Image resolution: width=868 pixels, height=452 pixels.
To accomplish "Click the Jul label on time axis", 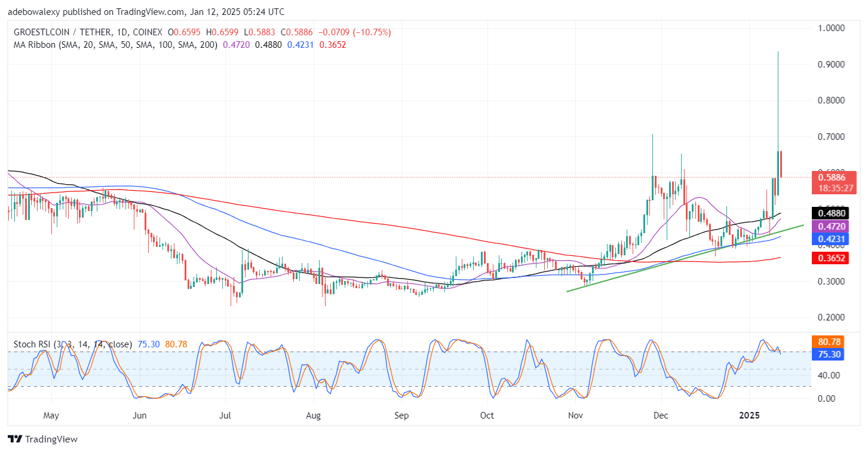I will pos(226,414).
